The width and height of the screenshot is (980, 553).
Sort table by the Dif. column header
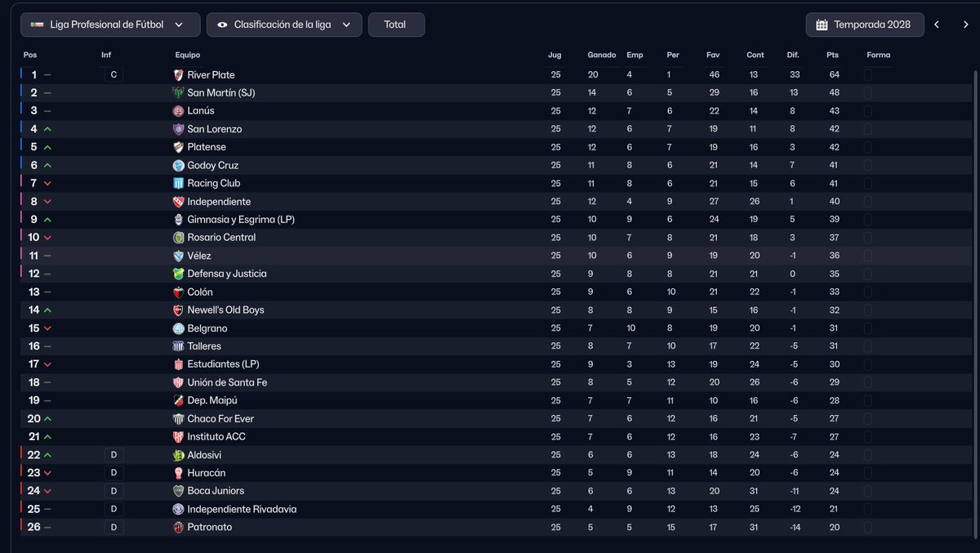[x=793, y=55]
